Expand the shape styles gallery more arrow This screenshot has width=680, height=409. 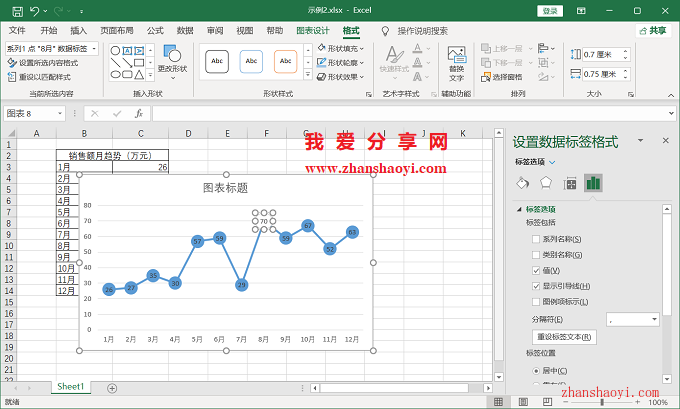point(307,75)
